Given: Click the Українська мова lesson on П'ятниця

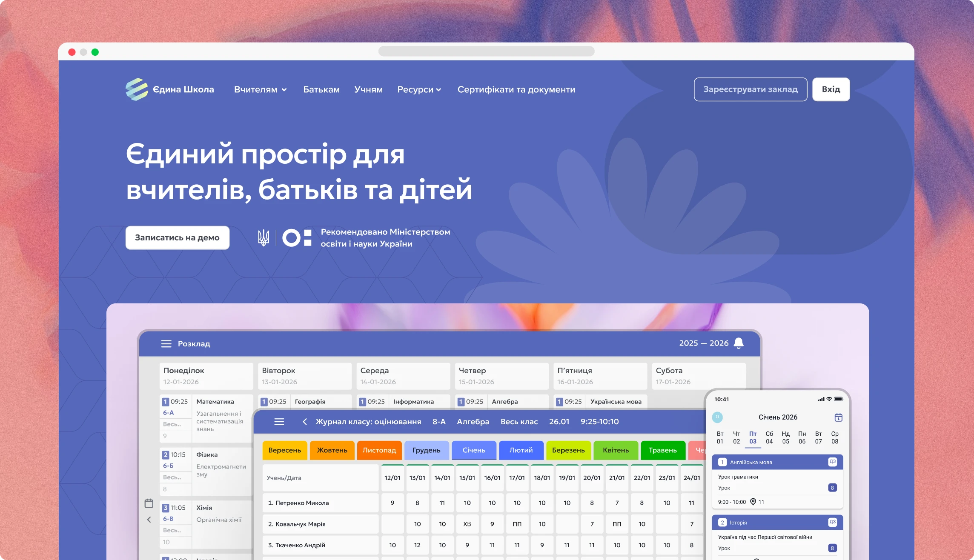Looking at the screenshot, I should (x=616, y=402).
